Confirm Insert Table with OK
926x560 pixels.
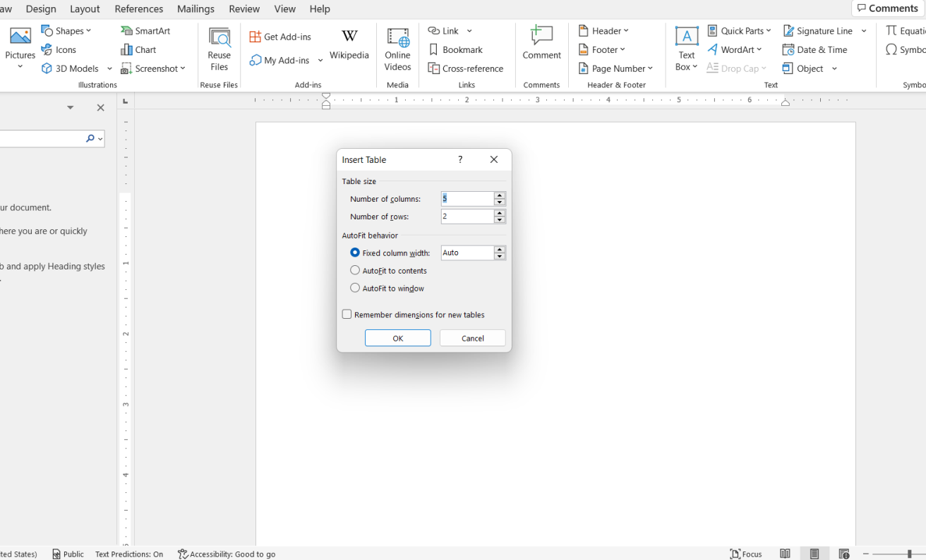point(397,338)
